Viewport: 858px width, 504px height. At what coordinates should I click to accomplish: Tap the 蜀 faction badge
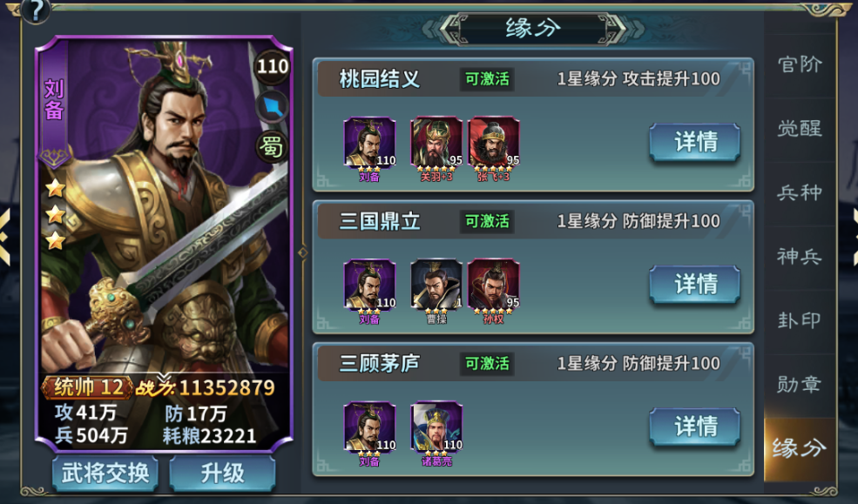coord(273,146)
